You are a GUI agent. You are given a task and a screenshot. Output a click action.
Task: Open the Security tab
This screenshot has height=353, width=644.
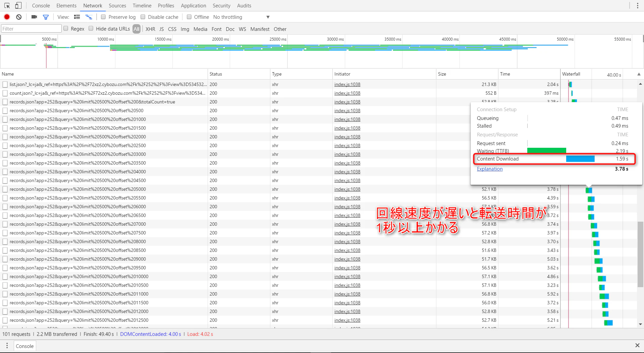click(221, 6)
